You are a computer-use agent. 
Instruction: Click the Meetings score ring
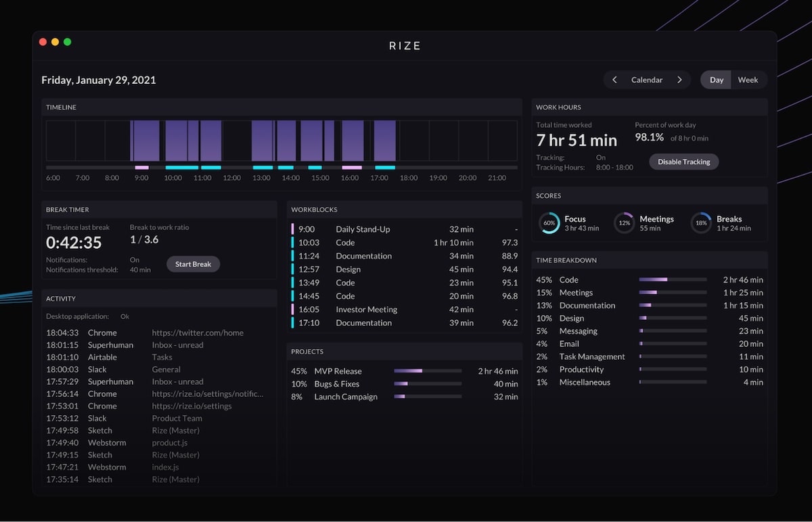coord(623,222)
